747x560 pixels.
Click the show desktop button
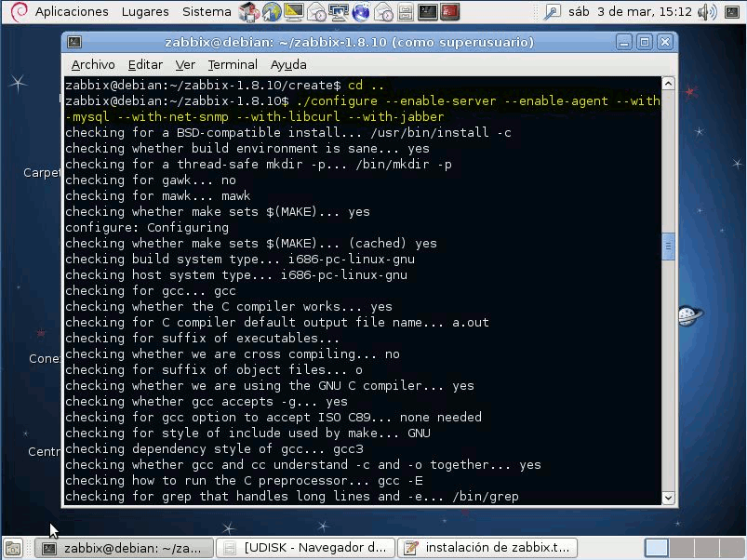tap(13, 548)
